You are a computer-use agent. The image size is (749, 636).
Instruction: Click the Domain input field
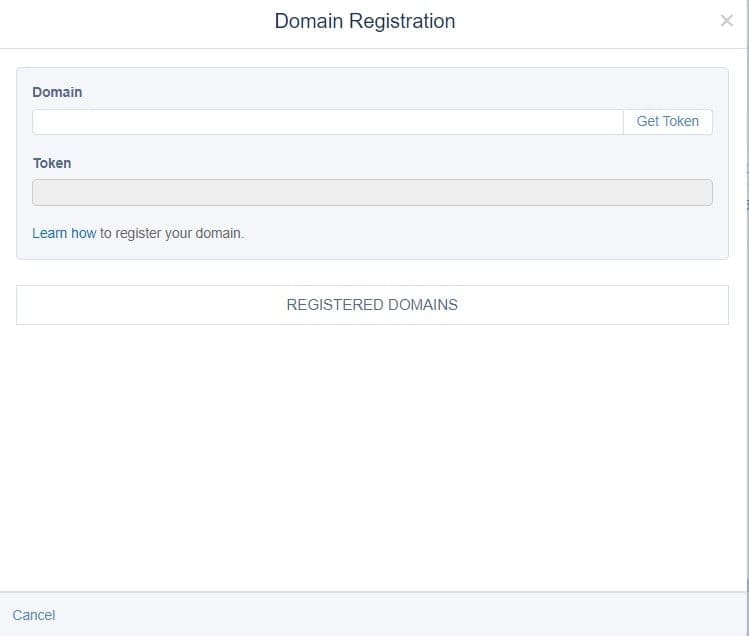point(327,122)
